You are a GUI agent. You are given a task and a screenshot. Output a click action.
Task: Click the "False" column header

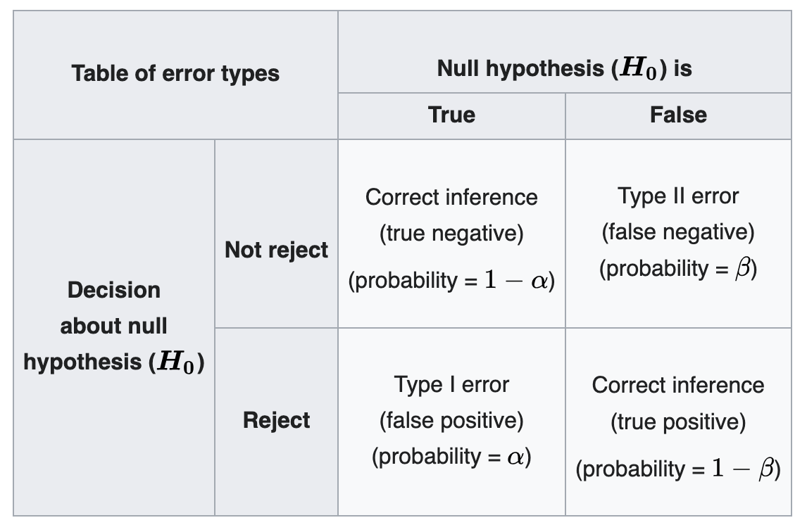678,115
